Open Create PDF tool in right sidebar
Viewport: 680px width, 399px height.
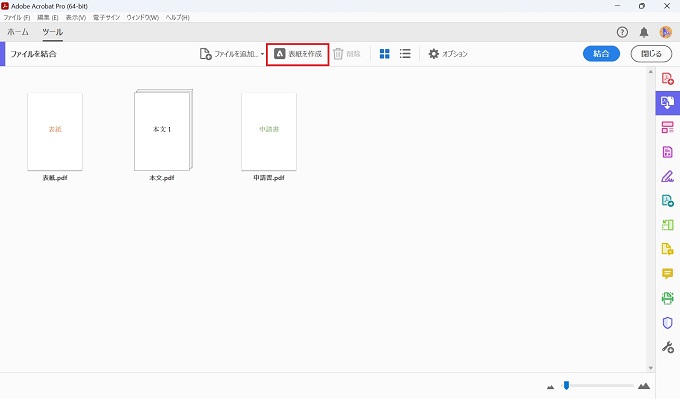[667, 78]
